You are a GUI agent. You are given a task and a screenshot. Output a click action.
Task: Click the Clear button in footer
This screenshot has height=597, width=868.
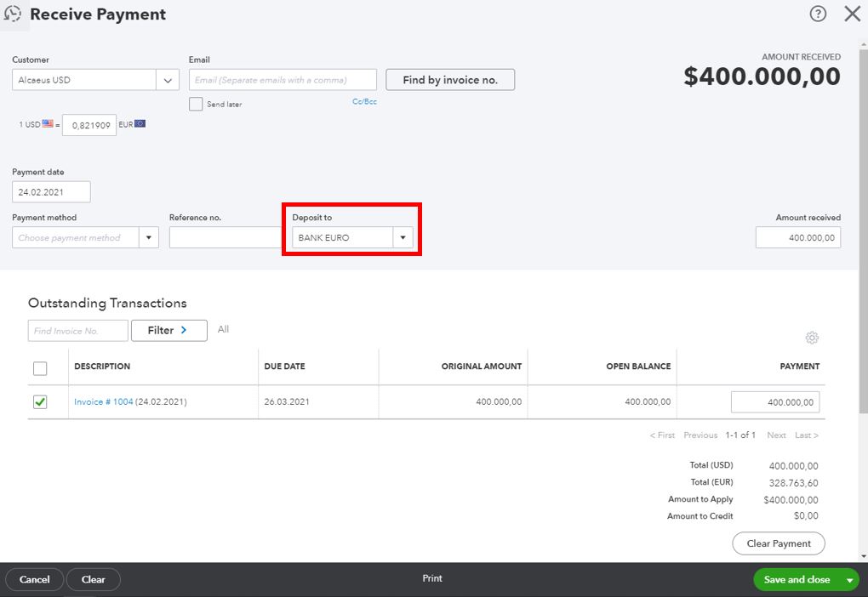(x=93, y=579)
